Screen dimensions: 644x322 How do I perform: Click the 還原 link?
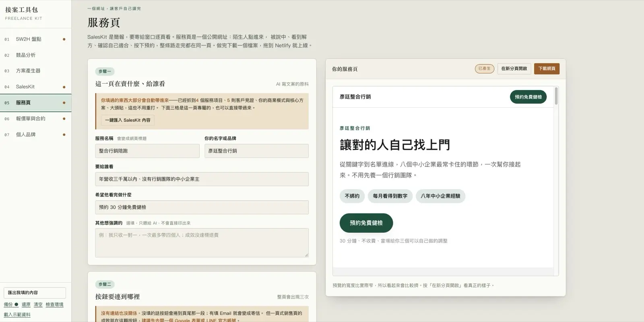26,305
